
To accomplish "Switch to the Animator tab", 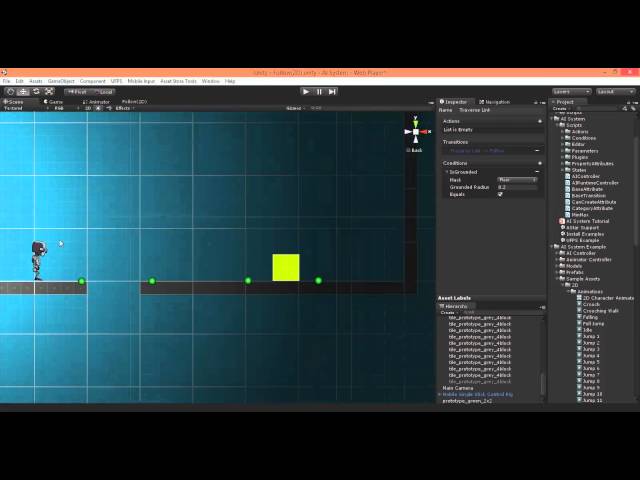I will pos(97,102).
